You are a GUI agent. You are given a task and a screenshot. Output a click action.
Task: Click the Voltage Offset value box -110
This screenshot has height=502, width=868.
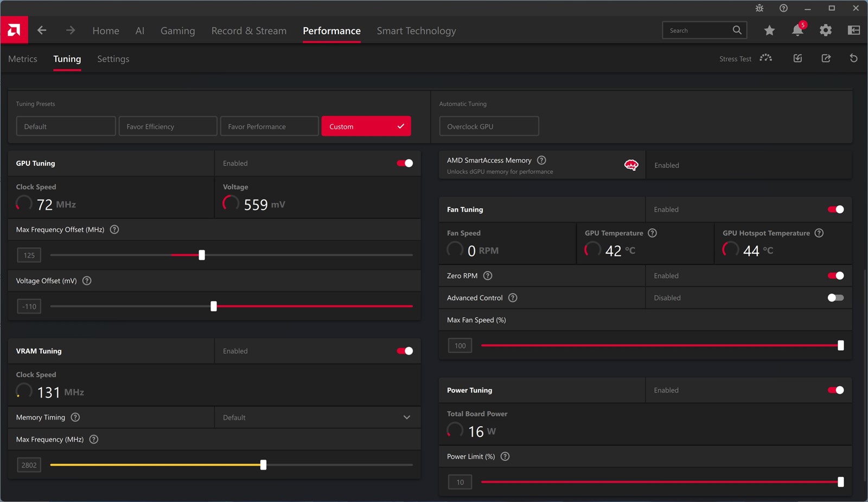(x=29, y=306)
